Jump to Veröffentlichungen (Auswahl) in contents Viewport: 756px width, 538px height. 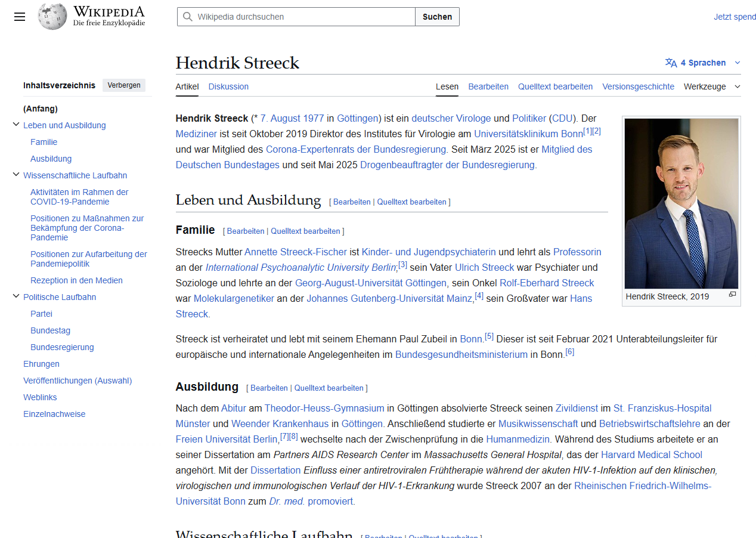coord(78,381)
